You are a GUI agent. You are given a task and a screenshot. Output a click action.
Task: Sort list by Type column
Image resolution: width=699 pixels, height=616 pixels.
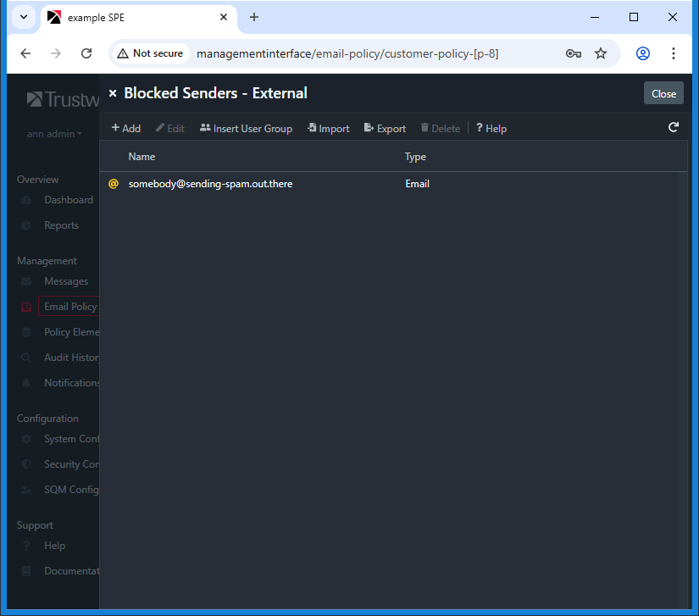click(415, 157)
